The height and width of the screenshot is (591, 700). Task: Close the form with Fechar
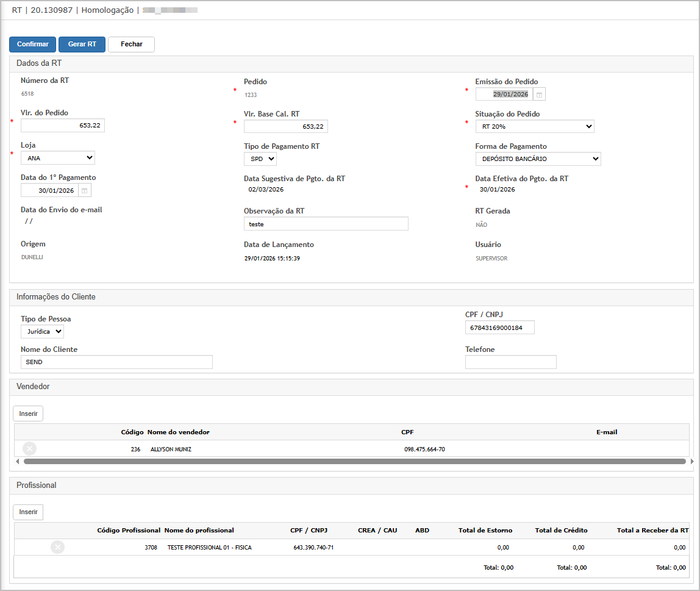131,45
